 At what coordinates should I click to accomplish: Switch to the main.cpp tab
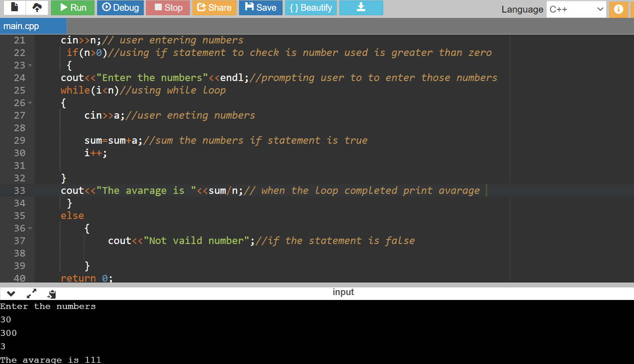33,26
